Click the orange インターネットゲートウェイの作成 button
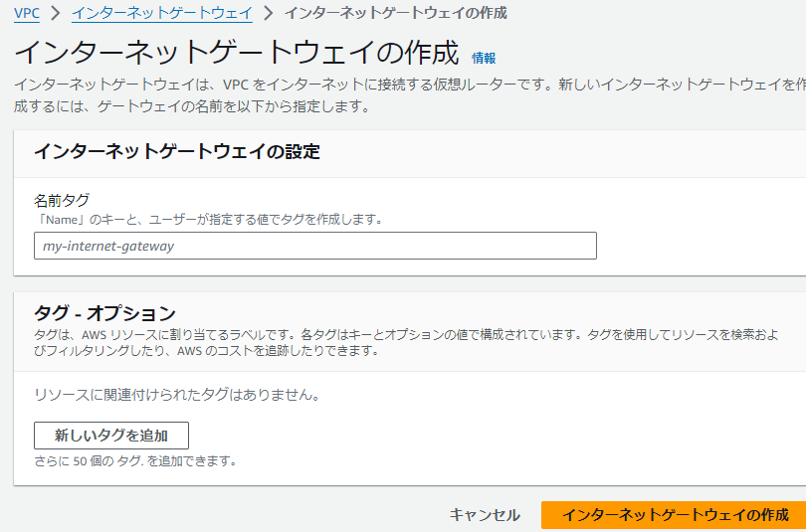 [x=676, y=515]
